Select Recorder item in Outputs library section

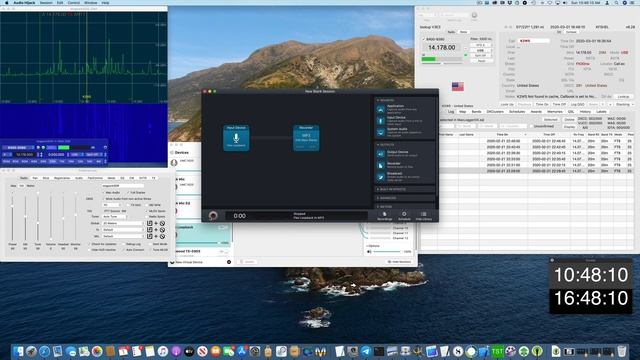404,165
